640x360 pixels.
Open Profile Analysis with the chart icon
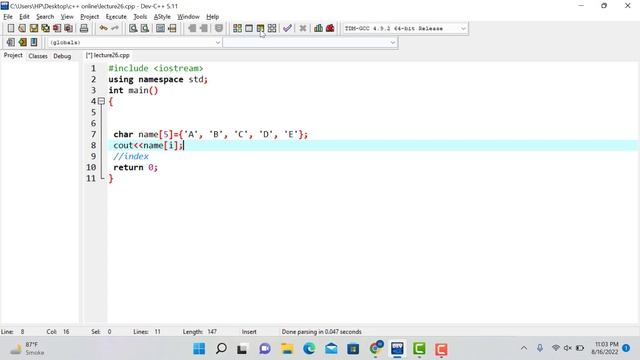coord(318,28)
